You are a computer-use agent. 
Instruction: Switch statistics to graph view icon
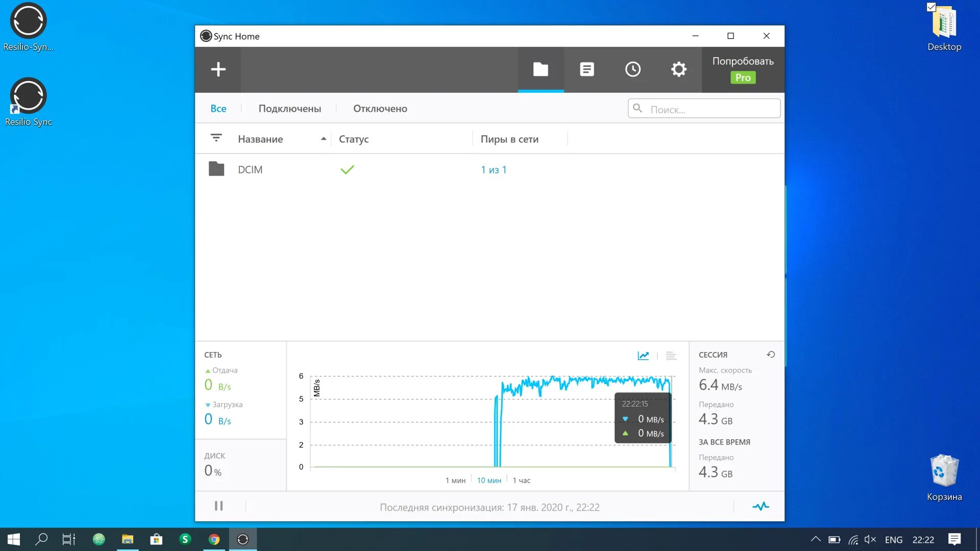tap(643, 356)
